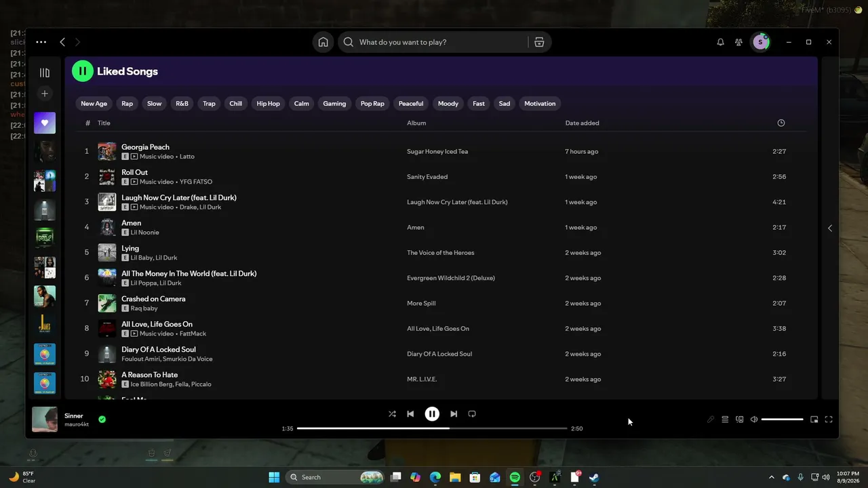Open the Friend Activity icon
This screenshot has height=488, width=868.
(x=738, y=42)
